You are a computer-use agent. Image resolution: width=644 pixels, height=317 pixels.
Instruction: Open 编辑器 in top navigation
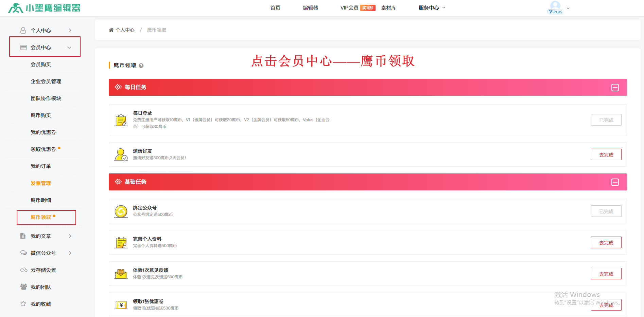pos(311,8)
